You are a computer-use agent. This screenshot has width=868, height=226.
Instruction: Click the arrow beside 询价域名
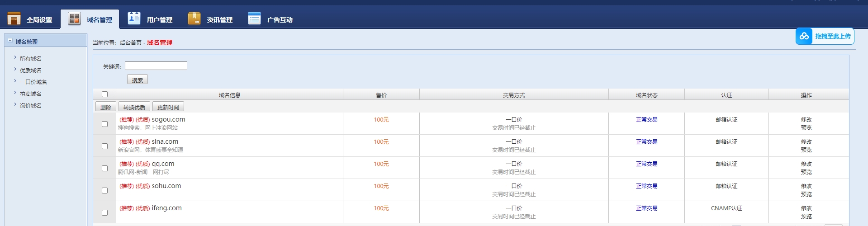[x=15, y=104]
